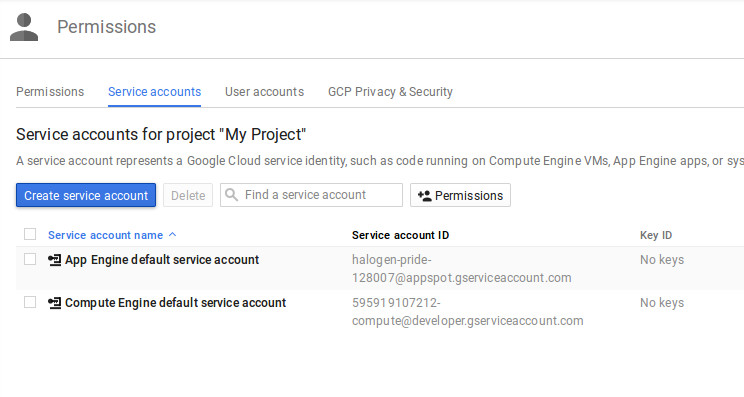Click the halogen-pride appspot account ID
Screen dimensions: 744x397
(462, 268)
